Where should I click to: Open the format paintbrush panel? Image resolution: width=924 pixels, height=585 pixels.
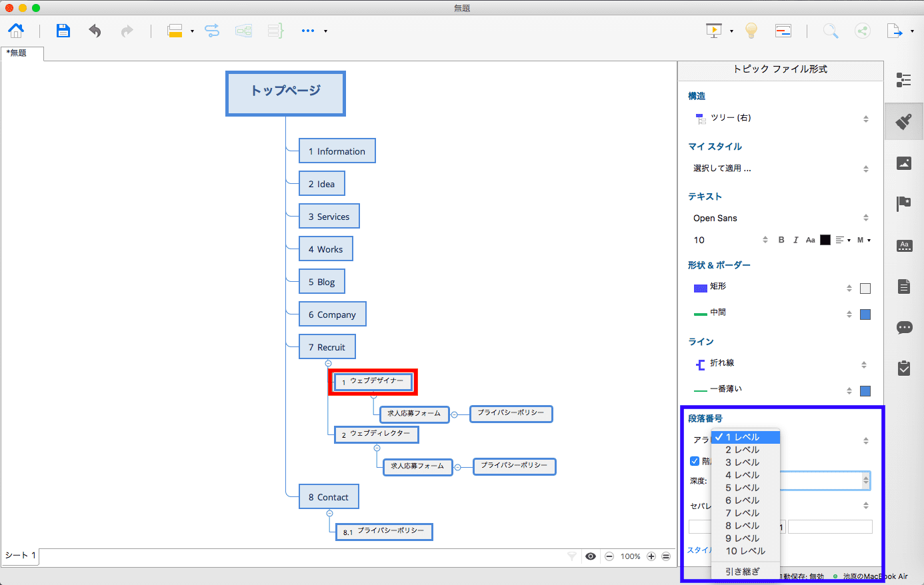pyautogui.click(x=904, y=121)
